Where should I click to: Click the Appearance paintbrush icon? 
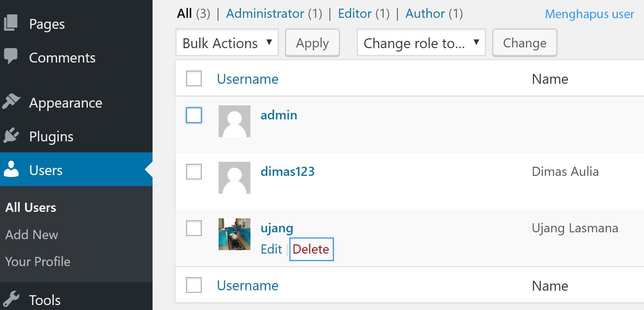(x=11, y=102)
